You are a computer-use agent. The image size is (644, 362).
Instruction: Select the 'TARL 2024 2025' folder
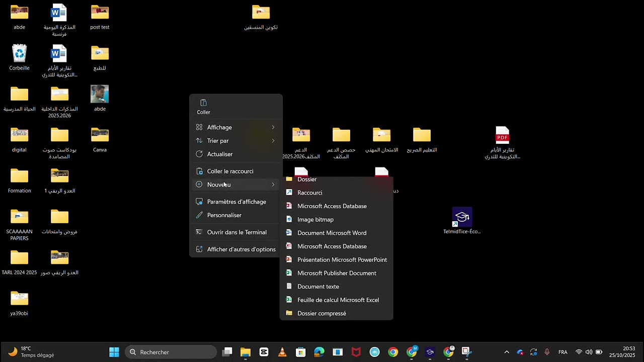point(19,257)
